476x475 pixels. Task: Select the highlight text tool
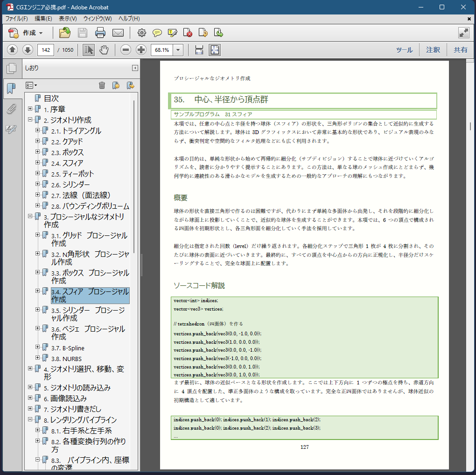pyautogui.click(x=173, y=33)
